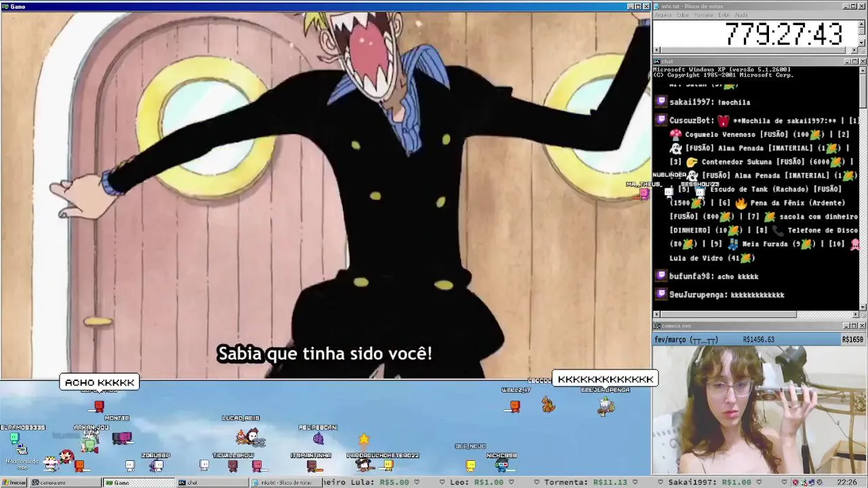Switch to the camera.exe taskbar item
868x488 pixels.
tap(66, 483)
